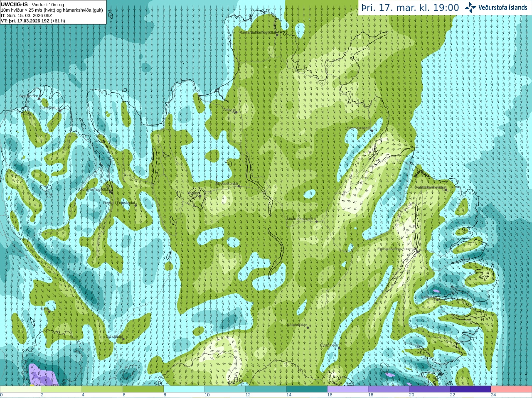Click the Sáta station marker
The width and height of the screenshot is (532, 398).
49,312
